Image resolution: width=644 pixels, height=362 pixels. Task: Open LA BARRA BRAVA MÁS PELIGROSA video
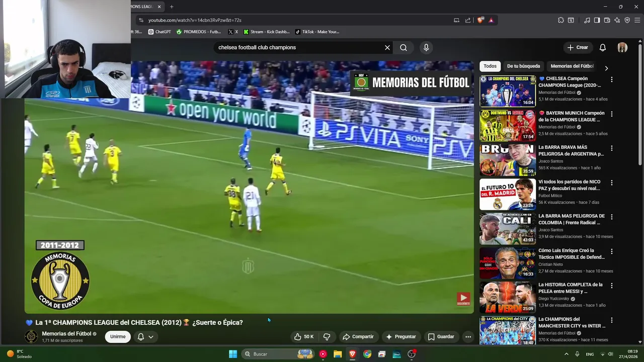[x=571, y=150]
